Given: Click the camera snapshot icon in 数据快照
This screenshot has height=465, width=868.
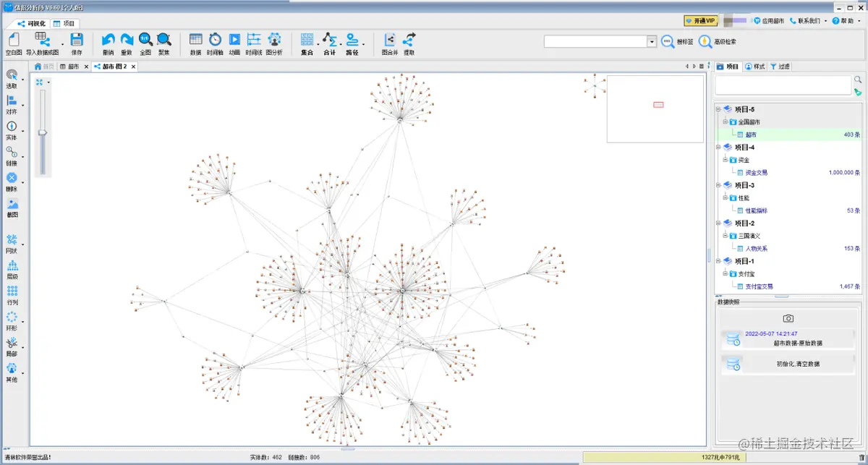Looking at the screenshot, I should point(788,318).
